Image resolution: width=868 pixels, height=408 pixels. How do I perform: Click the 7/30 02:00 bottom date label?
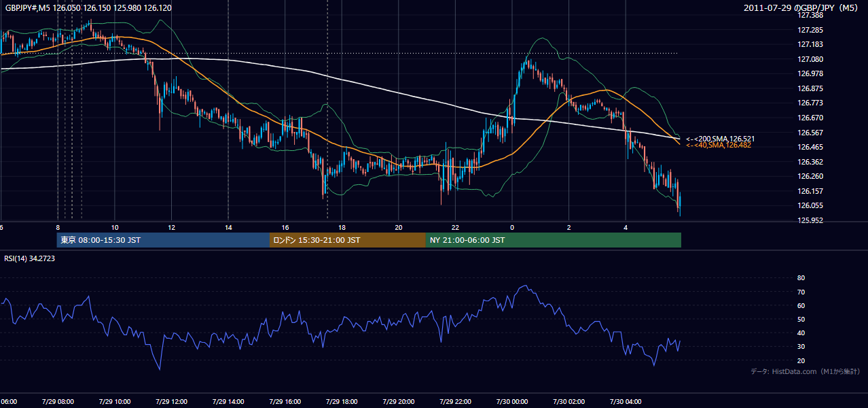pyautogui.click(x=569, y=401)
